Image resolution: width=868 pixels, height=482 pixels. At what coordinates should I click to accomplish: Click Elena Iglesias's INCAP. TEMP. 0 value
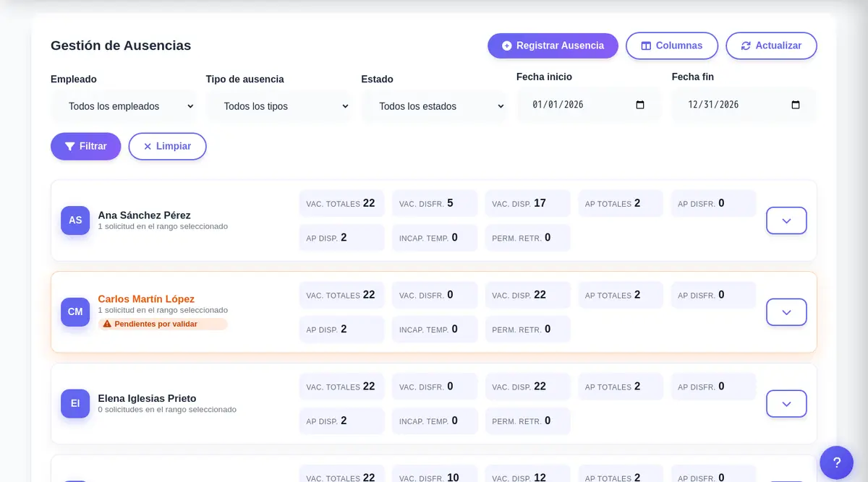pyautogui.click(x=435, y=421)
